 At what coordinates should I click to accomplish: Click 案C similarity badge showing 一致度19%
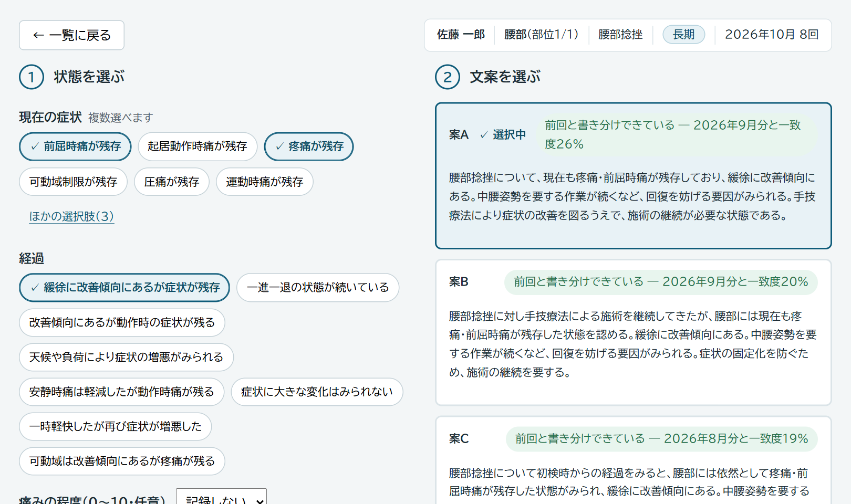pos(662,439)
